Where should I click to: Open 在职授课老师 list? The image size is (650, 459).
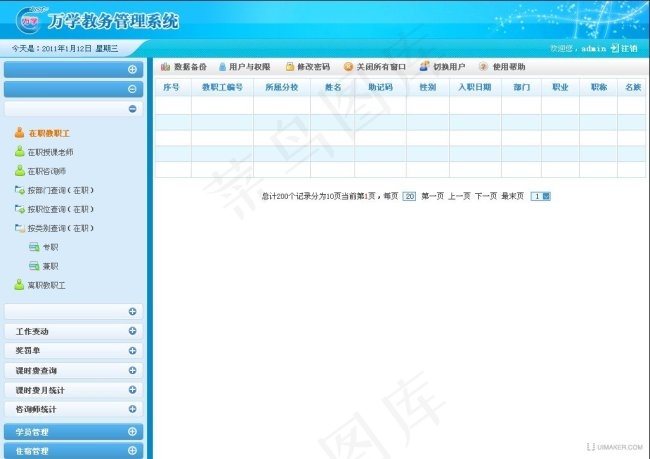(x=44, y=152)
